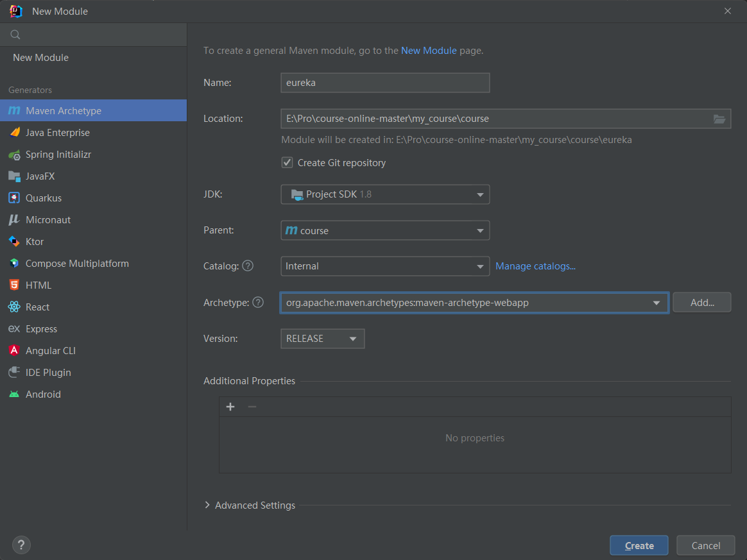Select the Ktor generator icon
The width and height of the screenshot is (747, 560).
[x=14, y=242]
